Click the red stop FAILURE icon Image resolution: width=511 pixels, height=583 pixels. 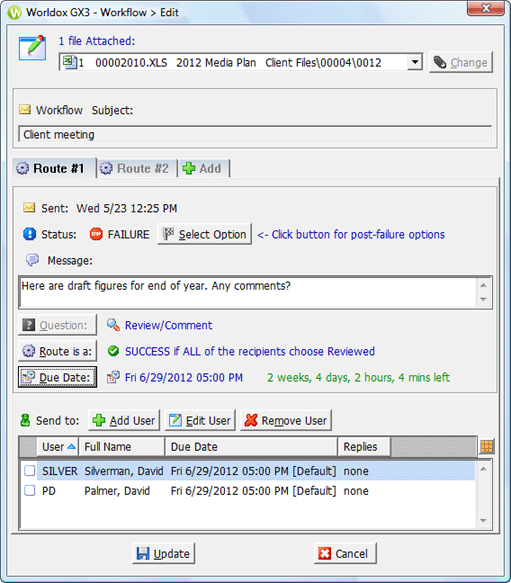click(x=96, y=234)
